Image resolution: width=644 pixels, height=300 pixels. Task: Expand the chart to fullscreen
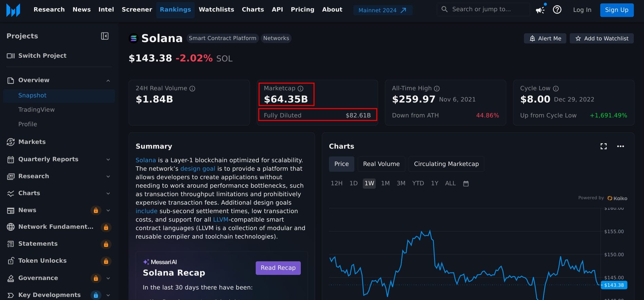coord(604,146)
